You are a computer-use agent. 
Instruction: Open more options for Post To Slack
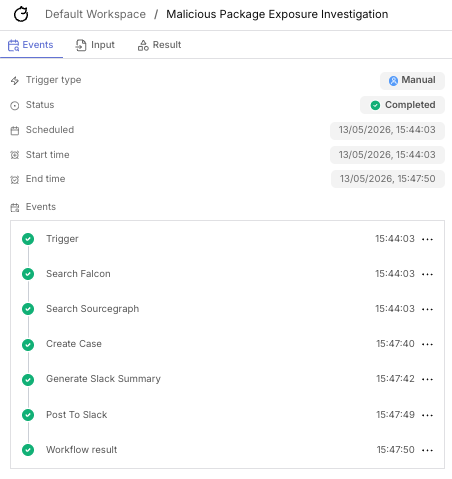pos(427,415)
